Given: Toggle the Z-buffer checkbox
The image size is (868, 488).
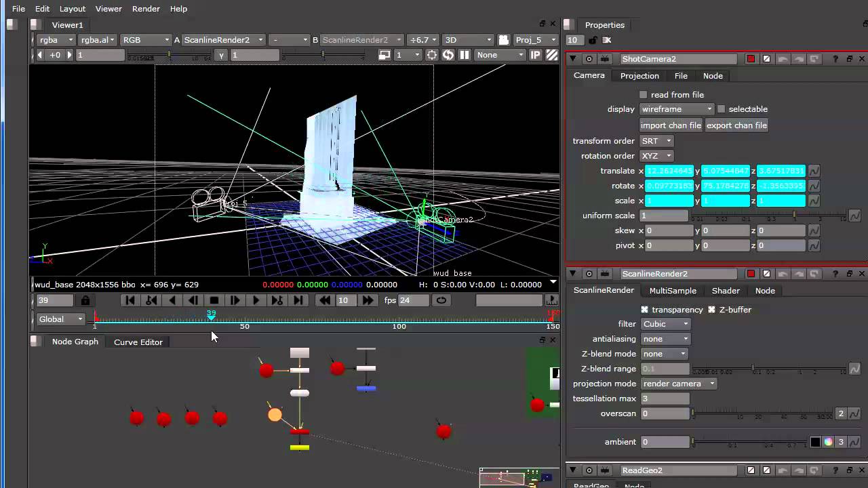Looking at the screenshot, I should (712, 310).
